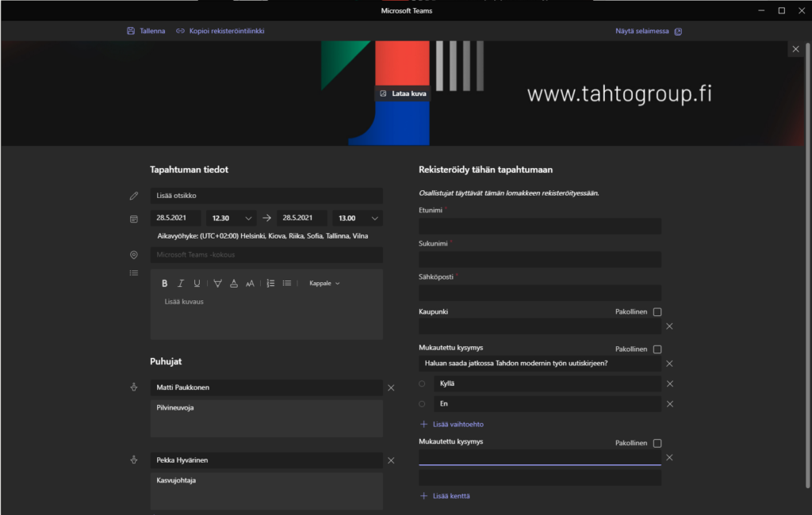Open the 13.00 end time dropdown
The height and width of the screenshot is (515, 812).
[358, 218]
